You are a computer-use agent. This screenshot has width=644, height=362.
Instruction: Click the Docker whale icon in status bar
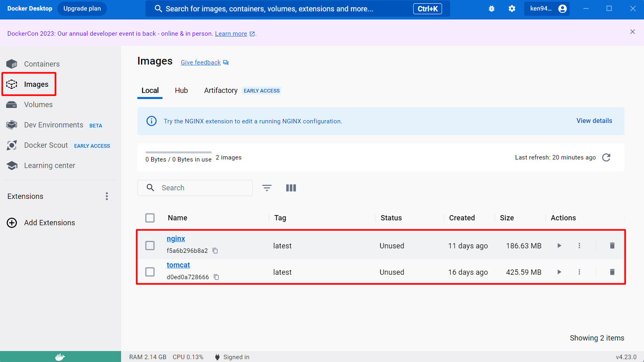pos(60,357)
